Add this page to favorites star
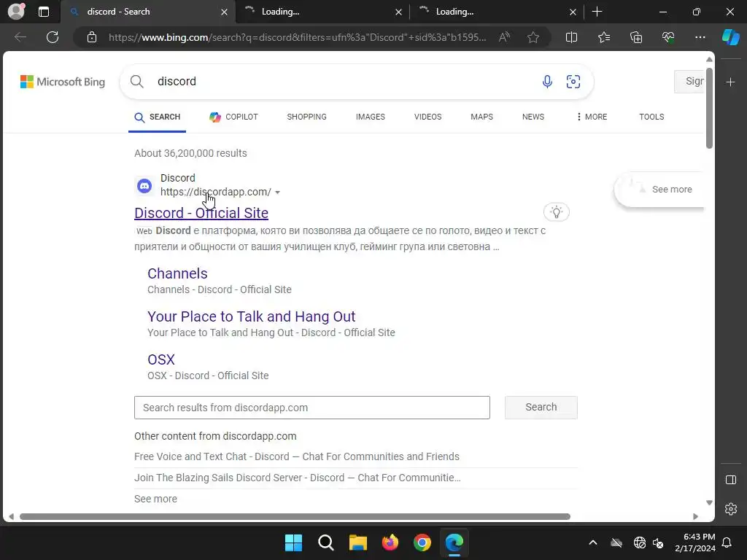The height and width of the screenshot is (560, 747). pos(533,37)
